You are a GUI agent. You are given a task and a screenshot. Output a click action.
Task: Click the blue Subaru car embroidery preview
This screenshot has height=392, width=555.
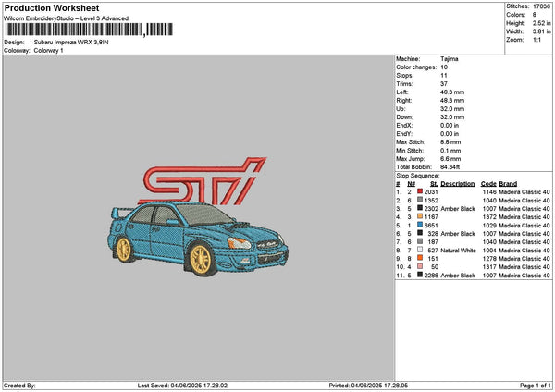(x=198, y=239)
